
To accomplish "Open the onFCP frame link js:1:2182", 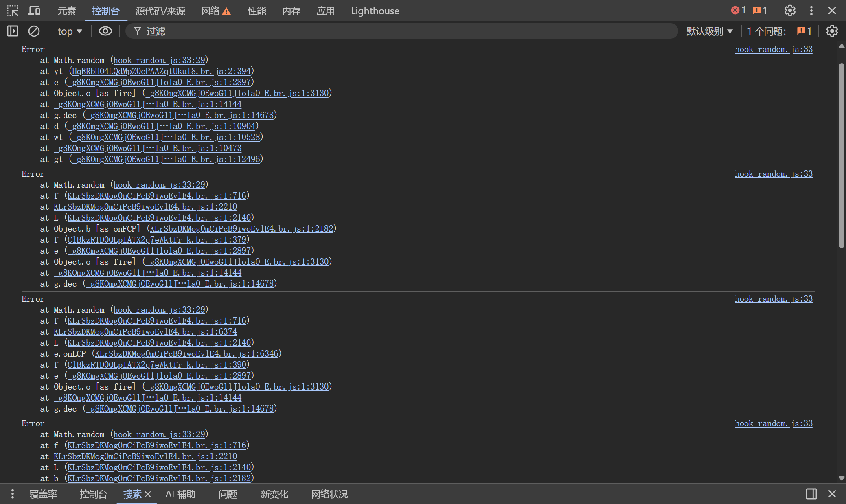I will coord(241,229).
